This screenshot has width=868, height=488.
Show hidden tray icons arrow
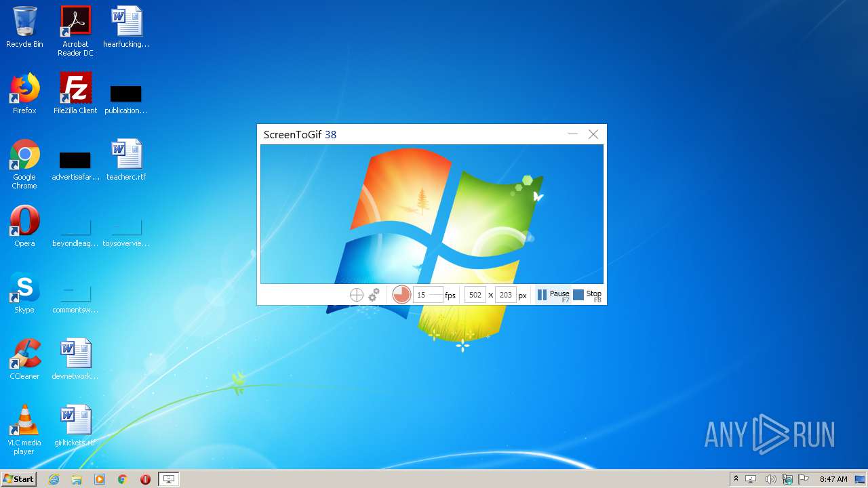tap(736, 479)
